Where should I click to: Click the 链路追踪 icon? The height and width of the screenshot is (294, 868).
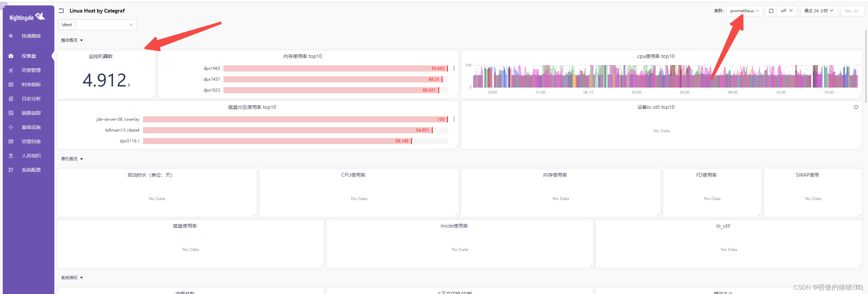click(x=11, y=113)
